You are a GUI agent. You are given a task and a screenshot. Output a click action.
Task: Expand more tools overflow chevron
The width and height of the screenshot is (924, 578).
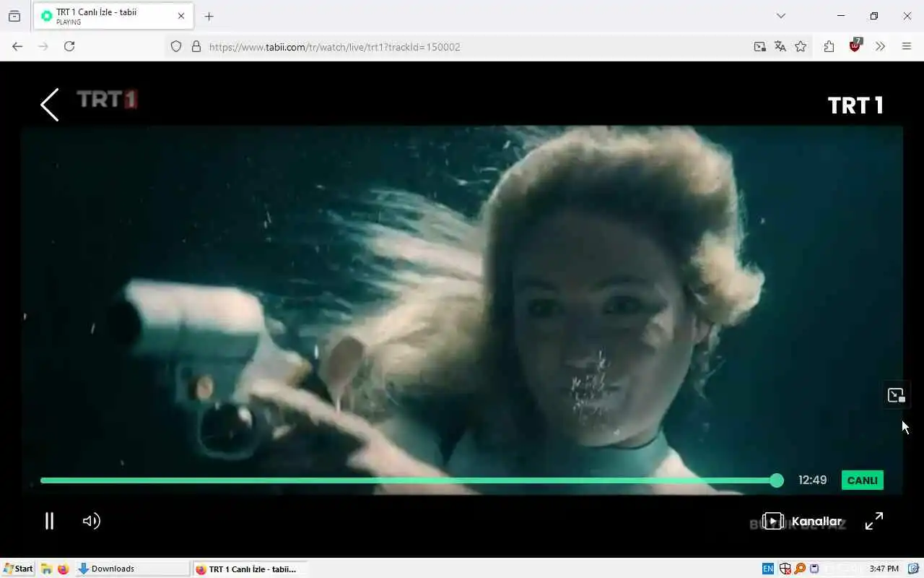coord(880,46)
